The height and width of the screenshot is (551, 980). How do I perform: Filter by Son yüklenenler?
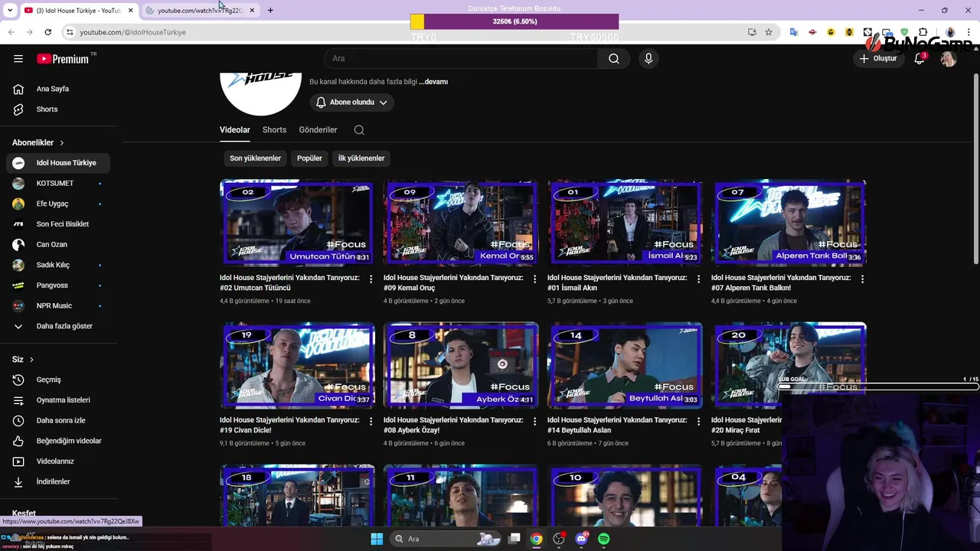[256, 158]
